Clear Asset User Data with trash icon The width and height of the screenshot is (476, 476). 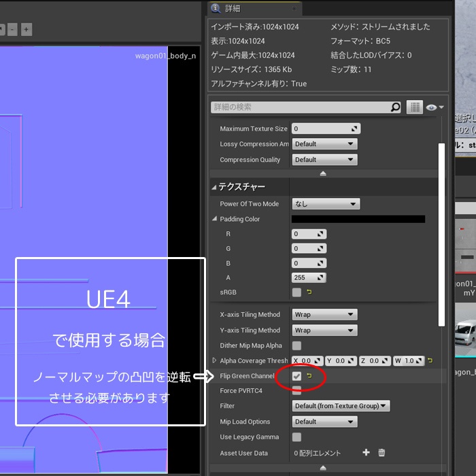(x=381, y=452)
